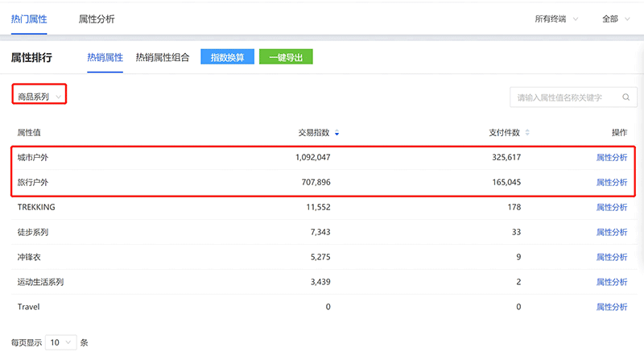Select the 热销属性 sub-tab
644x360 pixels.
coord(105,57)
